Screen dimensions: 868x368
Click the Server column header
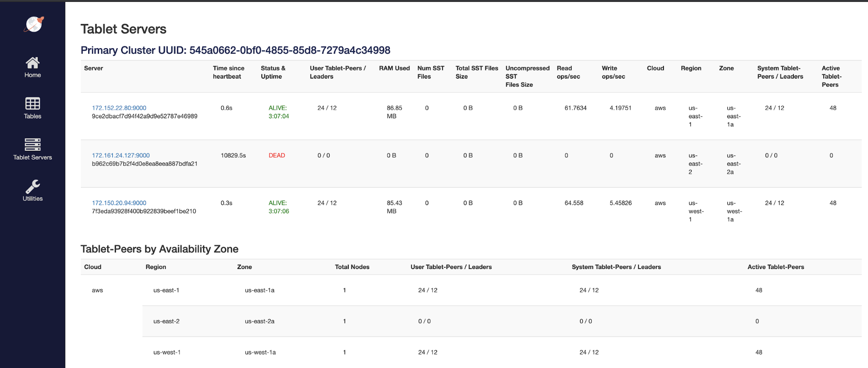pos(93,68)
